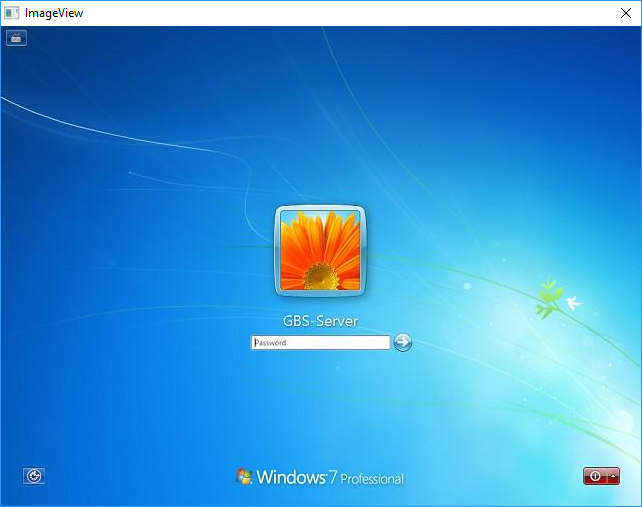Select the GBS-Server flower account picture
This screenshot has height=507, width=642.
click(x=320, y=251)
